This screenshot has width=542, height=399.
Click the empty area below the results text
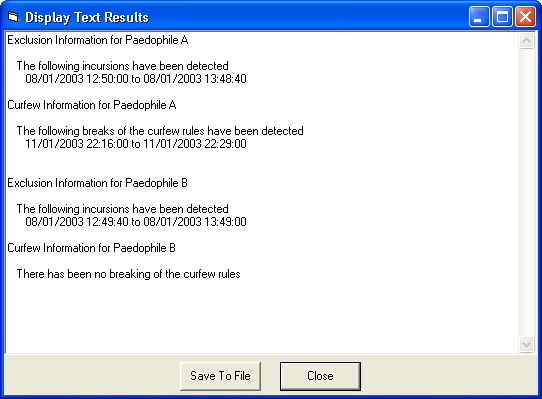coord(262,316)
